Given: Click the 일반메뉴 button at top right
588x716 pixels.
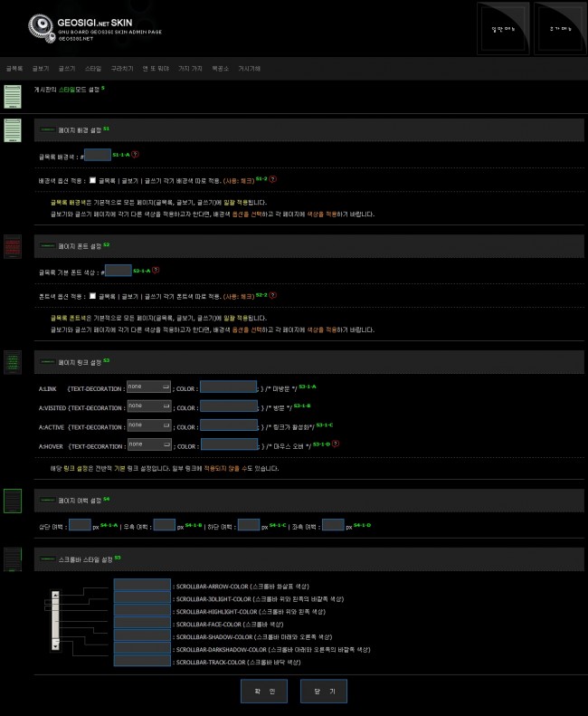Looking at the screenshot, I should tap(503, 28).
